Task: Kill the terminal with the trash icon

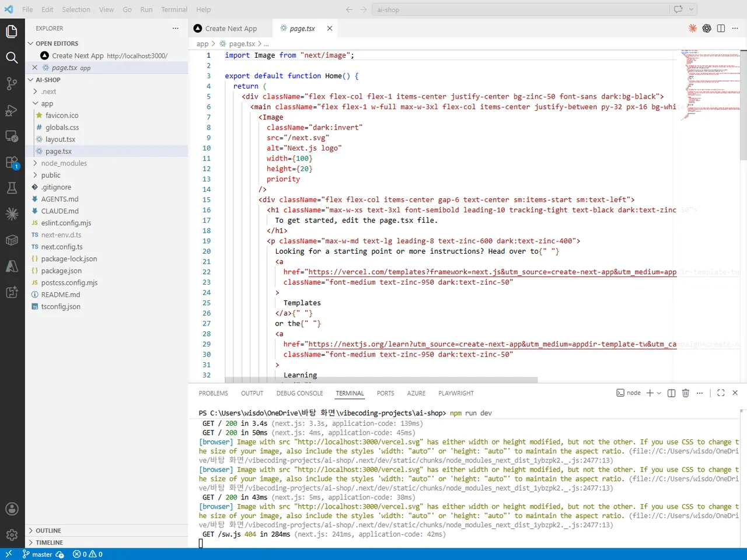Action: point(686,393)
